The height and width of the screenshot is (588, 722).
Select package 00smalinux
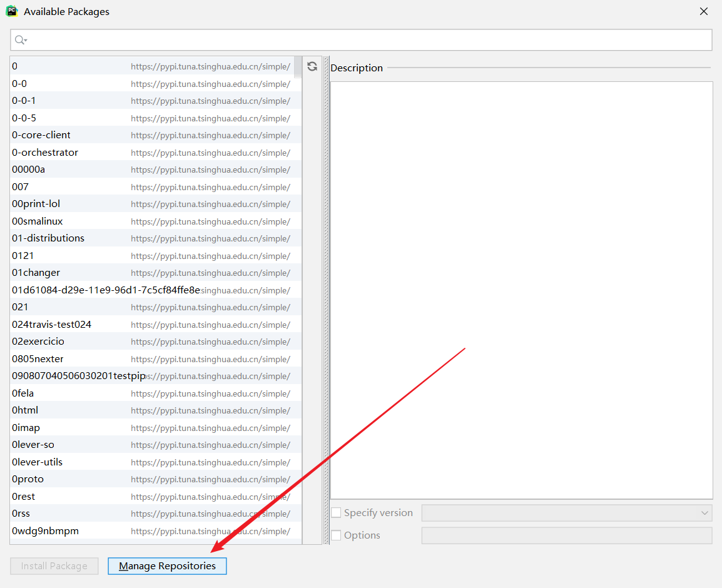click(156, 221)
